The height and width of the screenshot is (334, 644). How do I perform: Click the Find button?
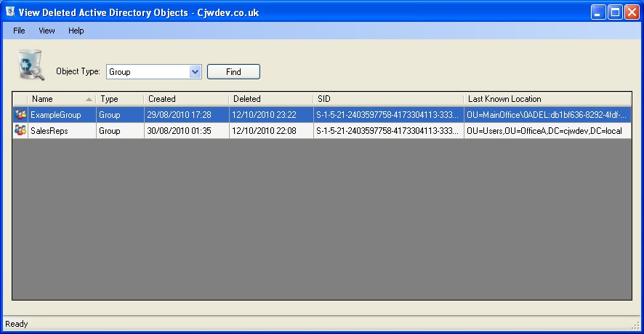[233, 72]
